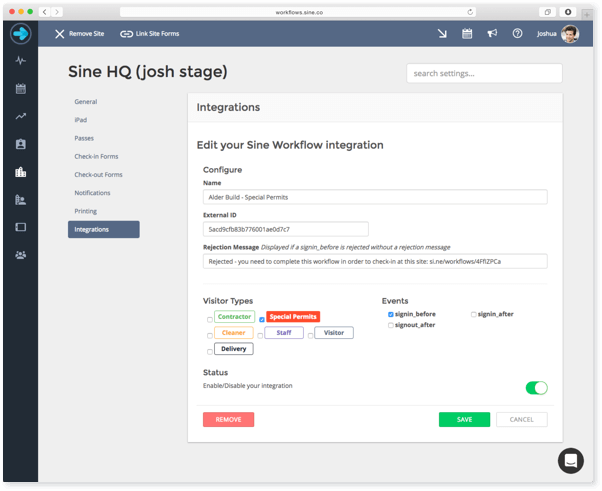Open iPad settings section
The height and width of the screenshot is (491, 602).
[81, 120]
